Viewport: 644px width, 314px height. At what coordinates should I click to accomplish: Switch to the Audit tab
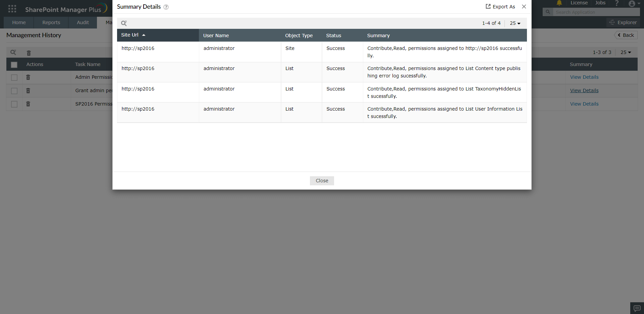pos(83,22)
